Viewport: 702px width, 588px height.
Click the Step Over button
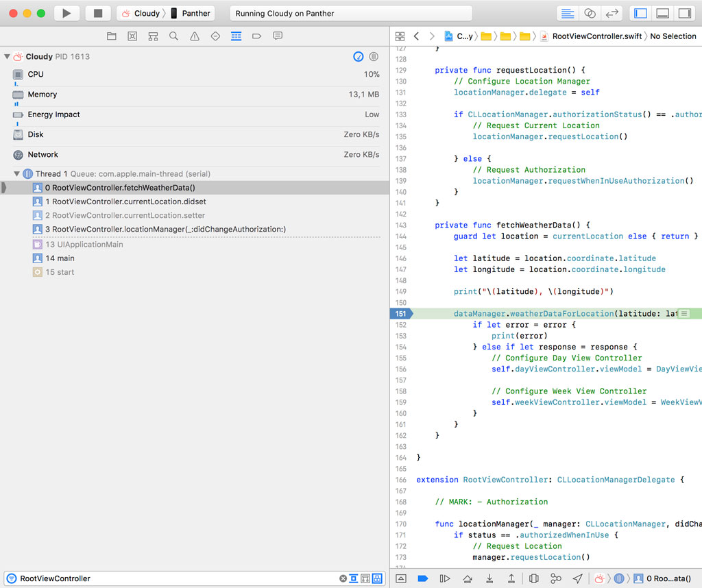point(468,578)
